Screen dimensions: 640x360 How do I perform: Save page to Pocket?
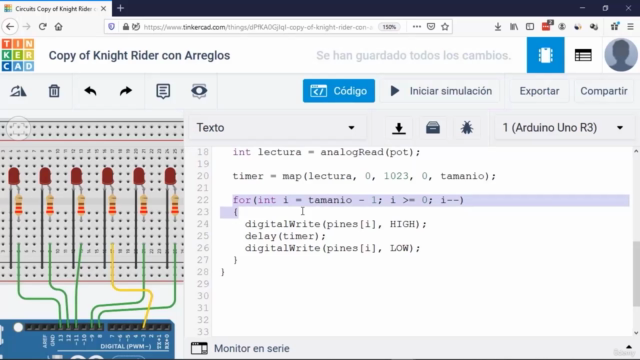pos(431,27)
